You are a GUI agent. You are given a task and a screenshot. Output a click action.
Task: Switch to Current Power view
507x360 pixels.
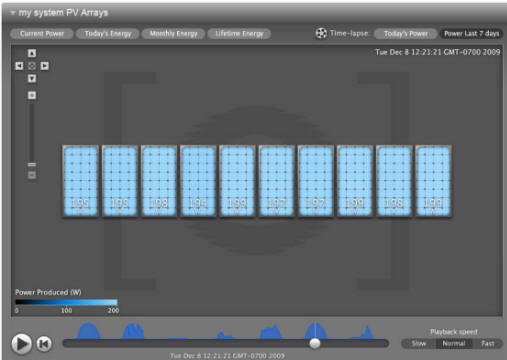pyautogui.click(x=42, y=34)
